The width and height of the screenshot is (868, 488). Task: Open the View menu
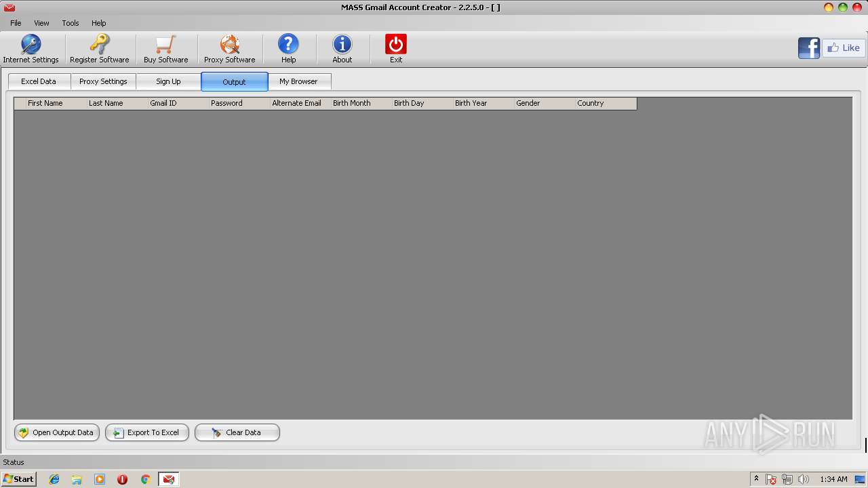pyautogui.click(x=41, y=23)
